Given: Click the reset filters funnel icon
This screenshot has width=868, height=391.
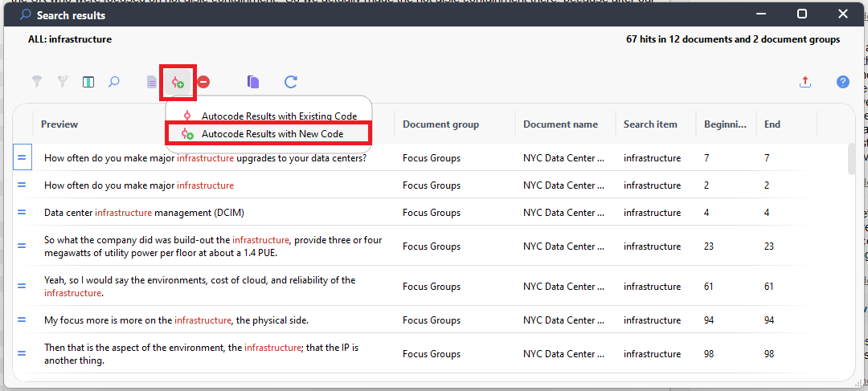Looking at the screenshot, I should pos(63,83).
